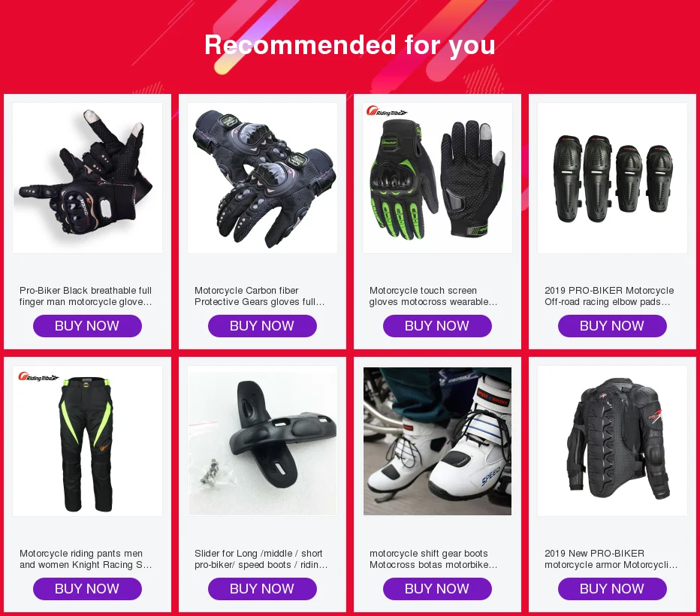Buy now the Knight Racing riding pants
The image size is (700, 616).
tap(87, 589)
